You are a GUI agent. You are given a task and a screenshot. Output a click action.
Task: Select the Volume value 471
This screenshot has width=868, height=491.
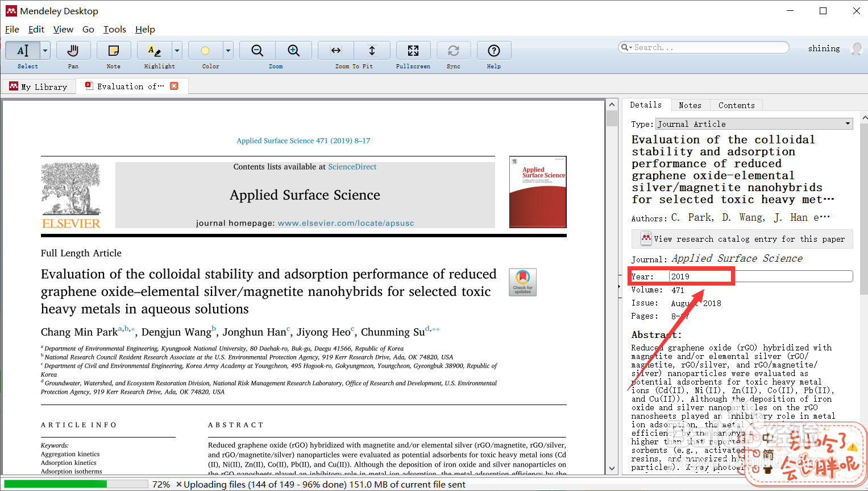(x=678, y=290)
